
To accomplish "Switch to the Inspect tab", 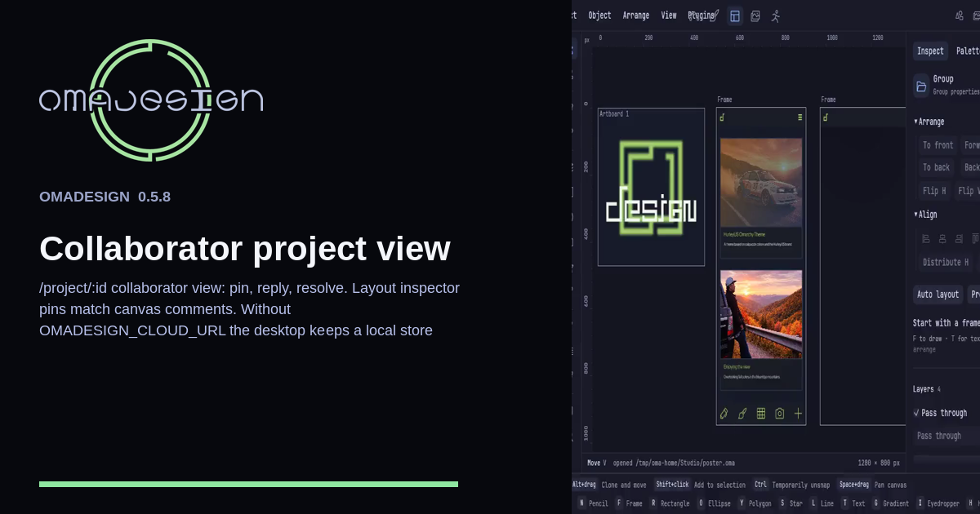I will click(930, 51).
